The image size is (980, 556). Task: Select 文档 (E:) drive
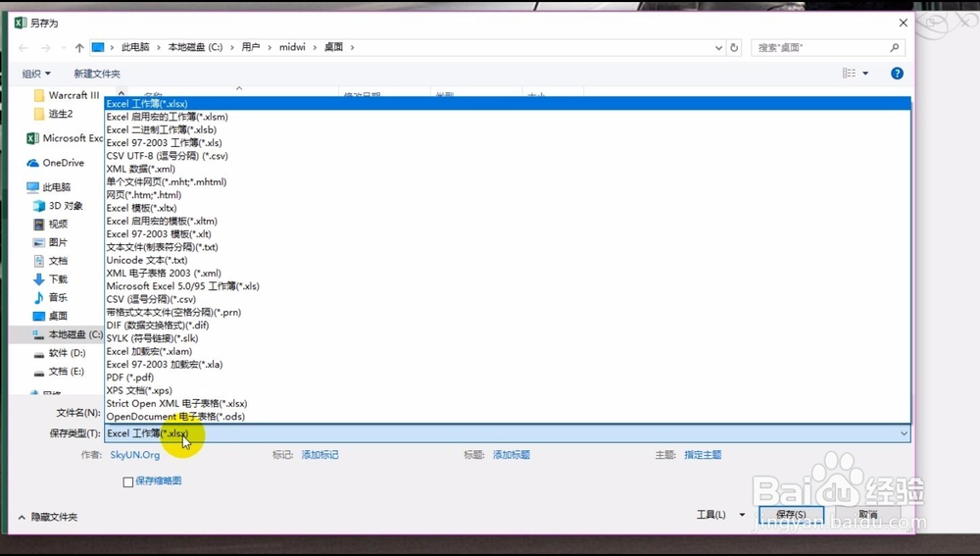pos(59,372)
